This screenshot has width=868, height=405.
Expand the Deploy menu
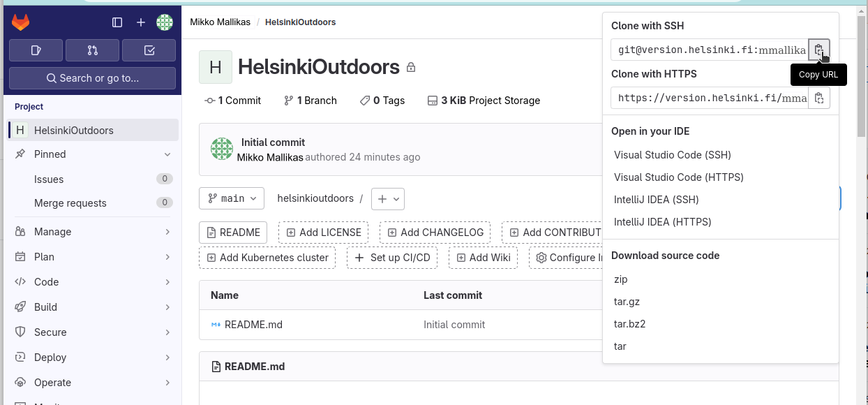point(93,358)
